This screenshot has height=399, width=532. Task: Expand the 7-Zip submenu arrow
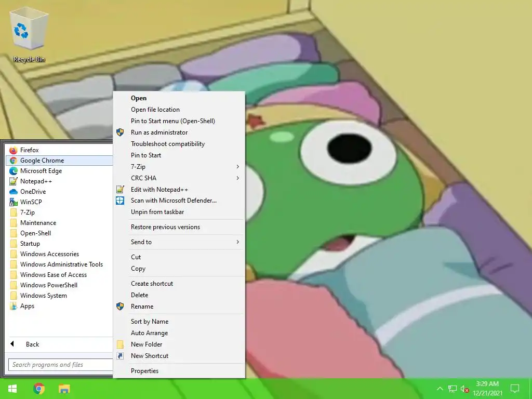[238, 167]
